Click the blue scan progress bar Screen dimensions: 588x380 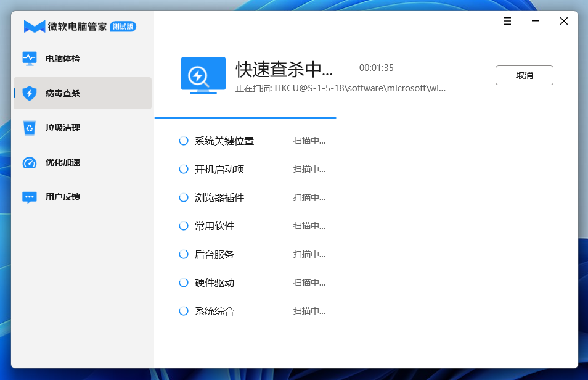[x=245, y=118]
